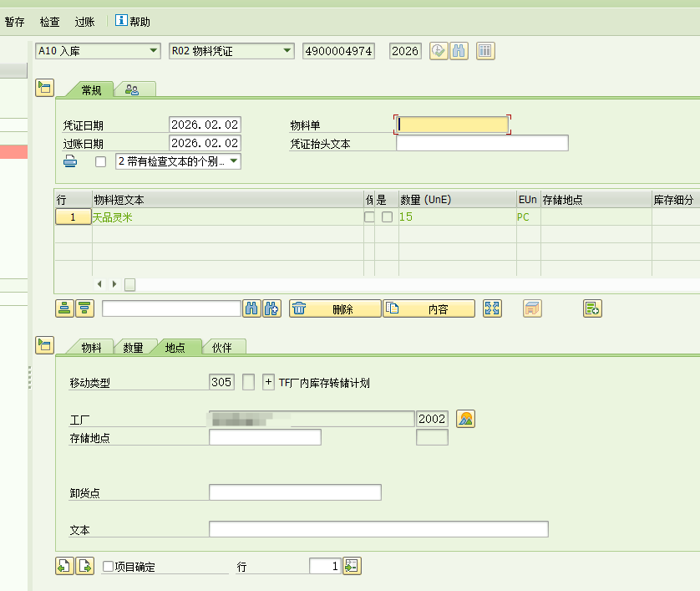The width and height of the screenshot is (700, 591).
Task: Click the item table horizontal scrollbar handle
Action: [130, 284]
